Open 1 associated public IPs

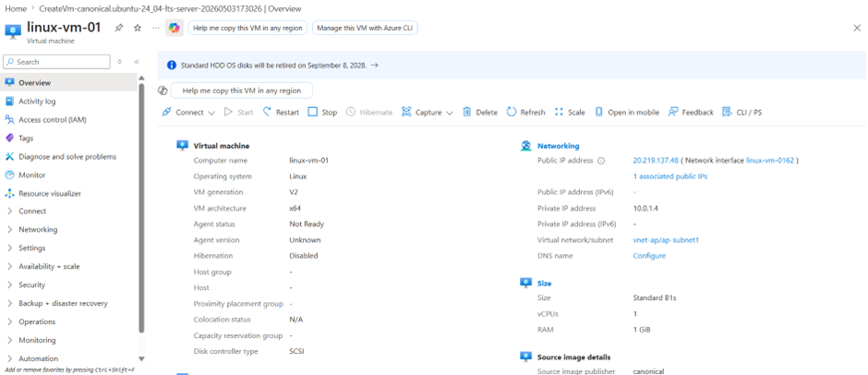point(669,176)
